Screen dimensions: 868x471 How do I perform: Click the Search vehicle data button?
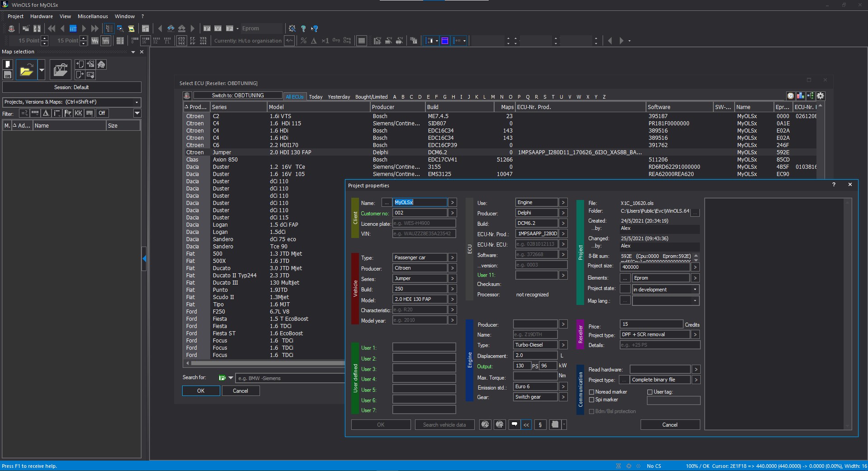click(444, 425)
